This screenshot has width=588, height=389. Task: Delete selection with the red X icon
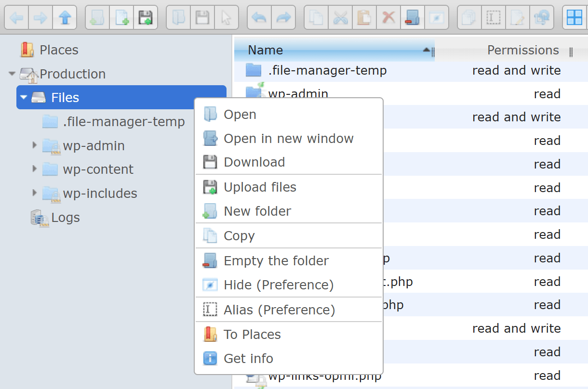point(388,17)
